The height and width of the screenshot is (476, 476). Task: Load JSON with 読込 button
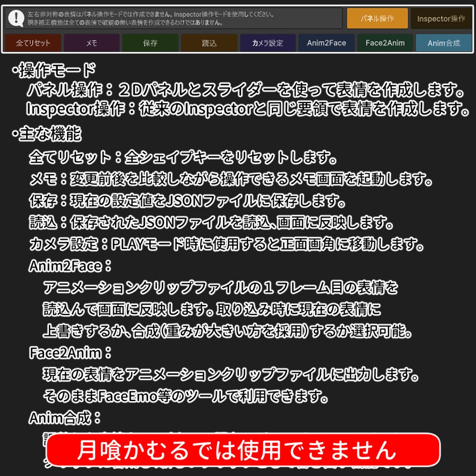pos(209,43)
